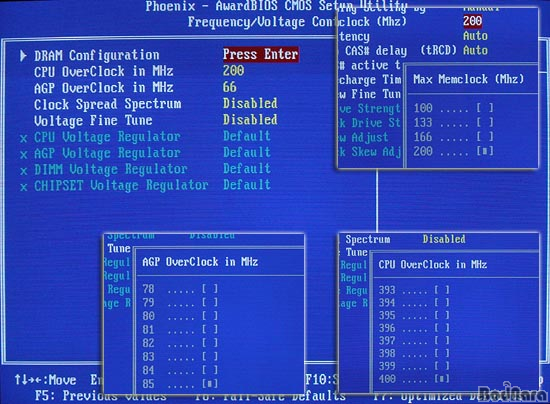Click the Max Memclock (Mhz) popup title
Image resolution: width=550 pixels, height=404 pixels.
click(469, 79)
